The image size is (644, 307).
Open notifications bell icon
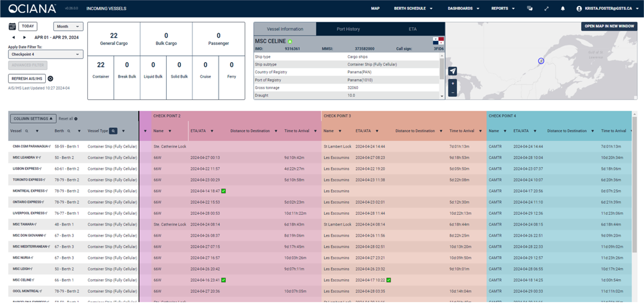pos(563,8)
